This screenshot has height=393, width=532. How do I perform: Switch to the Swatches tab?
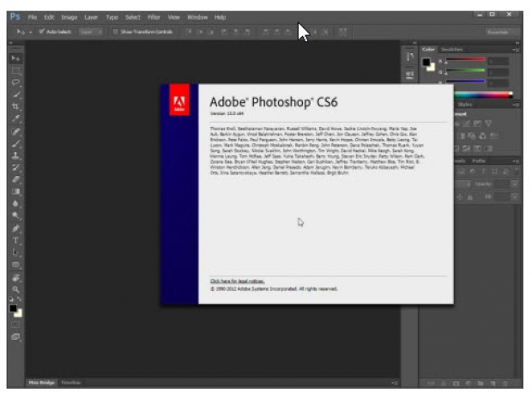tap(451, 49)
